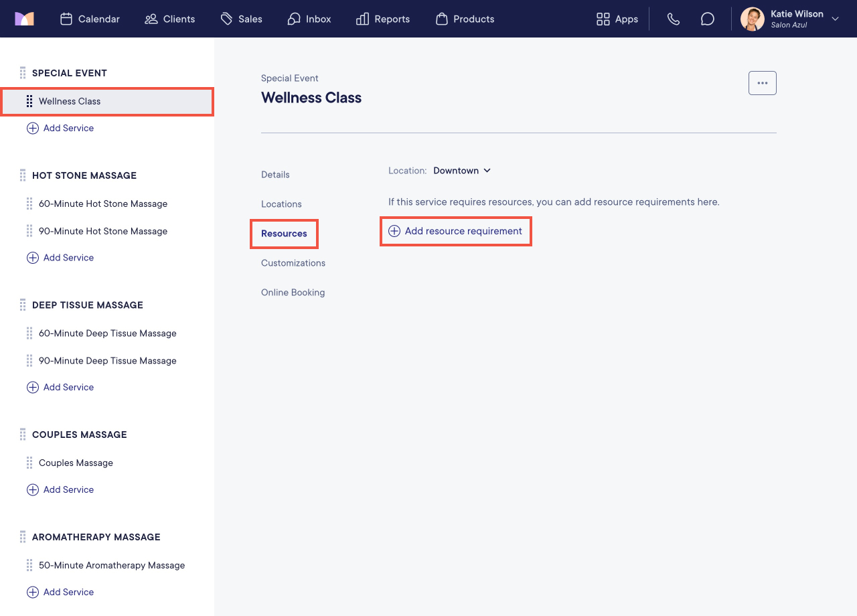The height and width of the screenshot is (616, 857).
Task: Click the Mangomint logo icon
Action: pos(24,19)
